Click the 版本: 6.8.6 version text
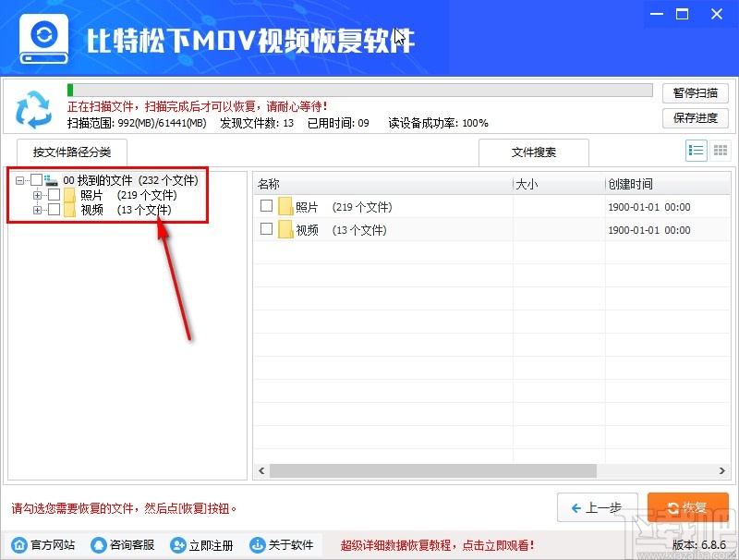The height and width of the screenshot is (560, 739). coord(699,545)
